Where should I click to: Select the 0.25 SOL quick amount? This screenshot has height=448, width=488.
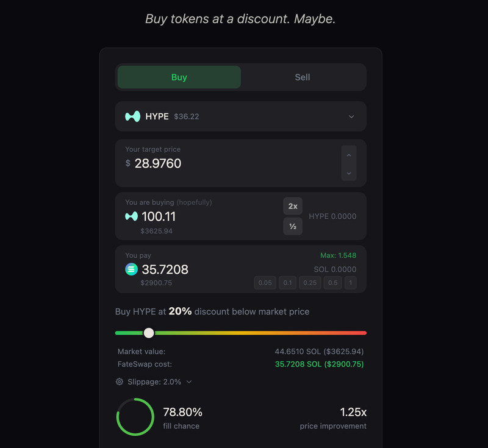[x=310, y=283]
